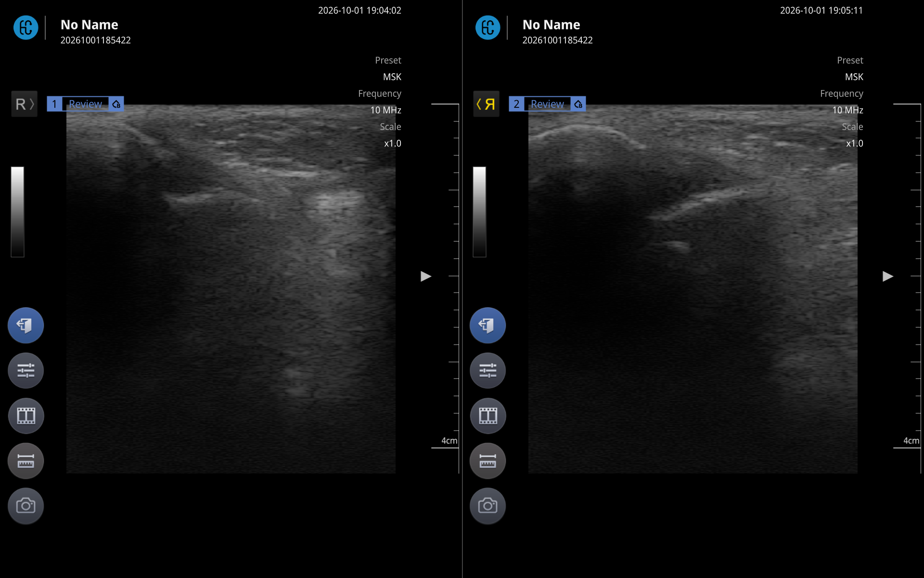Click the 4cm depth label in right pane
The image size is (924, 578).
click(x=911, y=441)
